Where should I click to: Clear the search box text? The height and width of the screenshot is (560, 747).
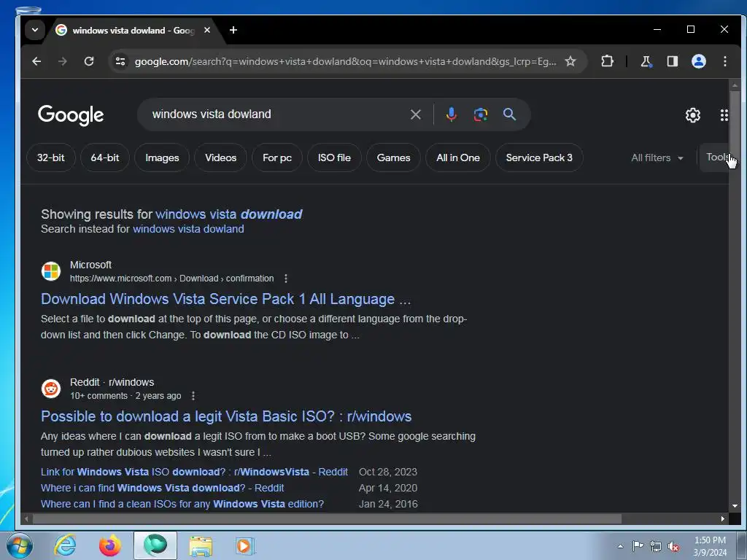click(x=415, y=114)
